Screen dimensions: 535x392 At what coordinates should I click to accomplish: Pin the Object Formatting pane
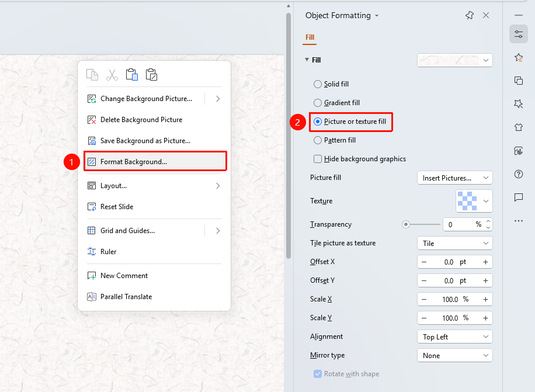(470, 15)
